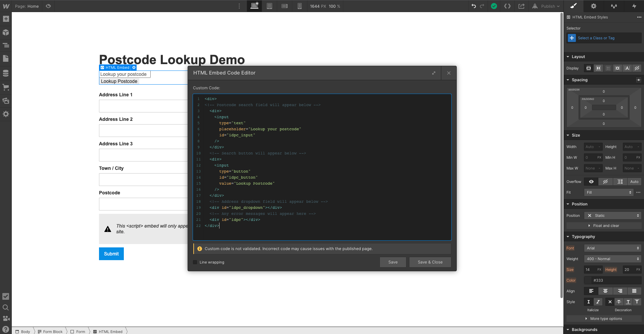Open the Page: Home selector
Image resolution: width=644 pixels, height=334 pixels.
tap(27, 6)
